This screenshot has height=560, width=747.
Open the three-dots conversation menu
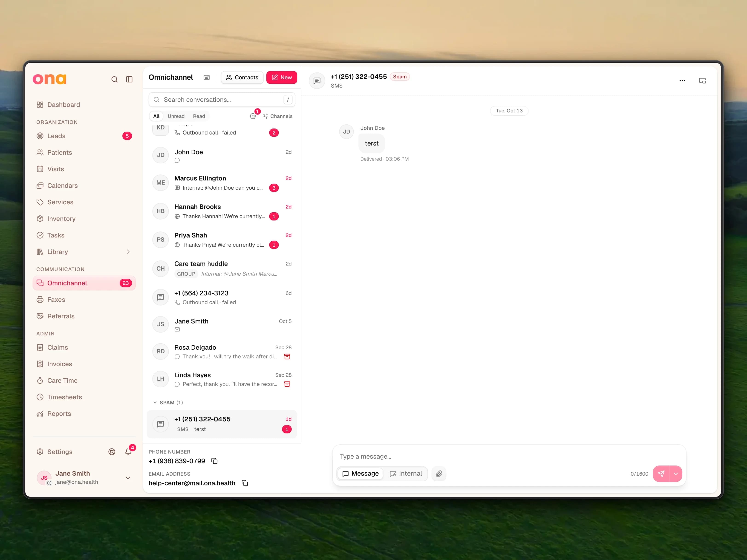point(682,81)
